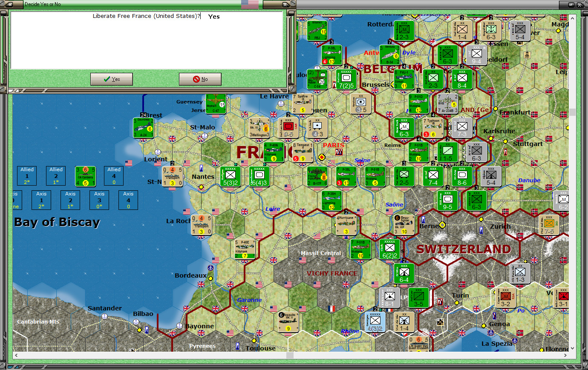The width and height of the screenshot is (588, 370).
Task: Decline by clicking the No button
Action: [x=200, y=79]
